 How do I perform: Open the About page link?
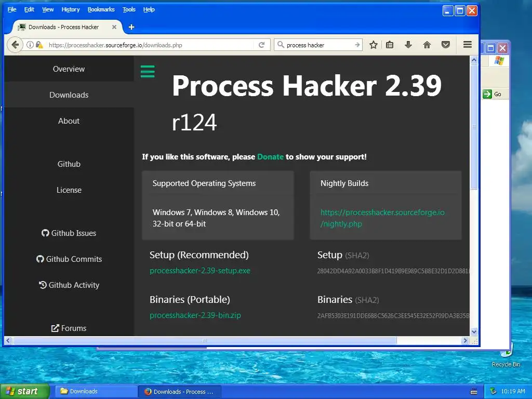[69, 121]
